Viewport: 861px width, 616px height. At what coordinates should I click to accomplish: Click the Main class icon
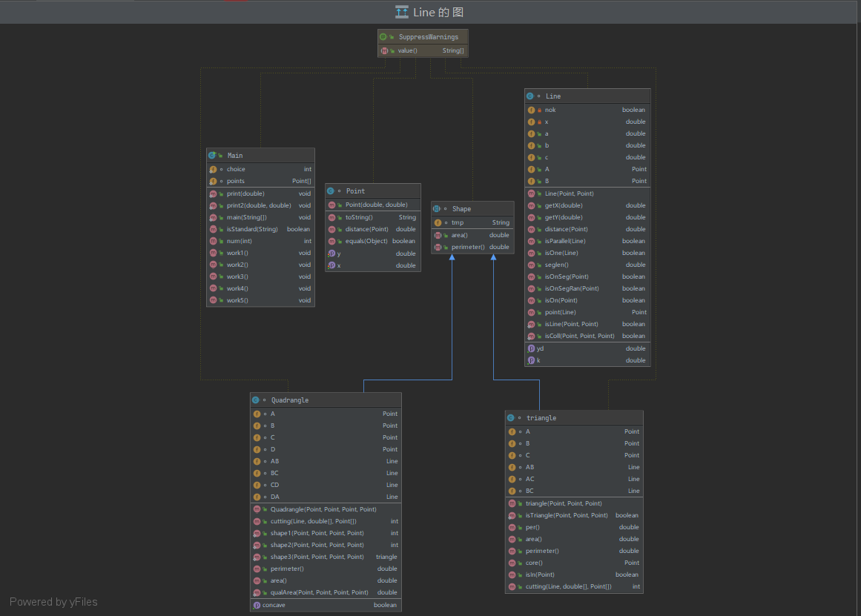click(212, 156)
